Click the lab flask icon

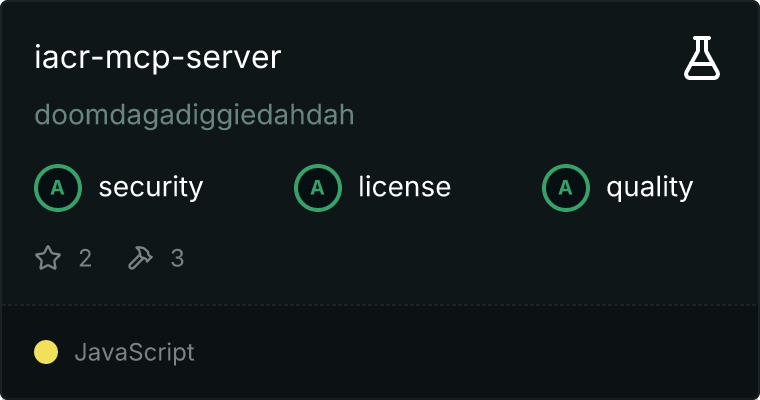click(x=702, y=58)
